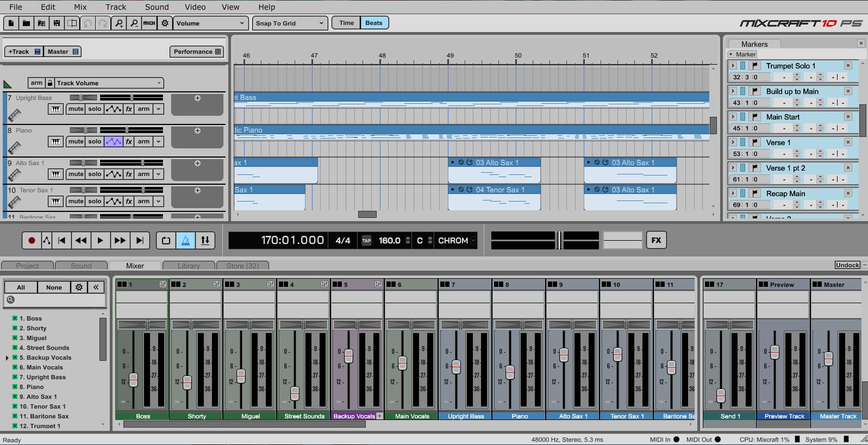The height and width of the screenshot is (445, 868).
Task: Click the TAP tempo button
Action: point(366,240)
